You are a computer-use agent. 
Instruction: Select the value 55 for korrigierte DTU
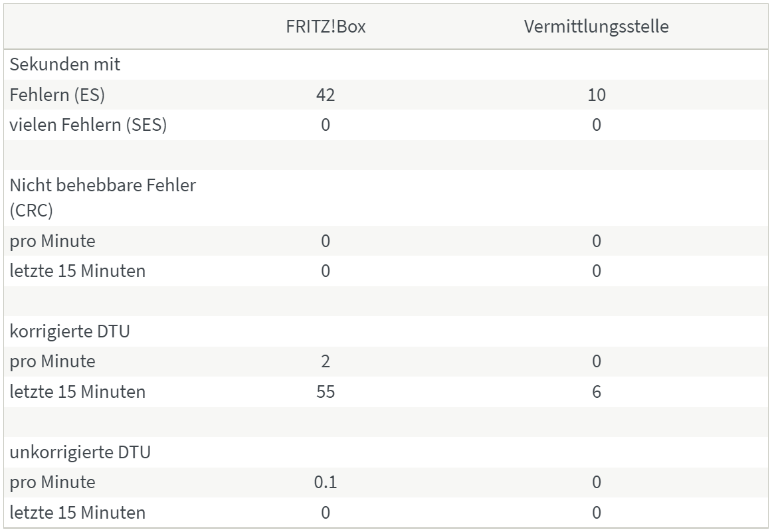click(326, 392)
